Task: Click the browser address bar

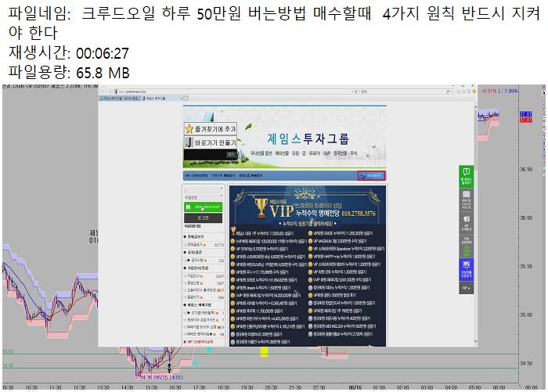Action: (x=233, y=92)
